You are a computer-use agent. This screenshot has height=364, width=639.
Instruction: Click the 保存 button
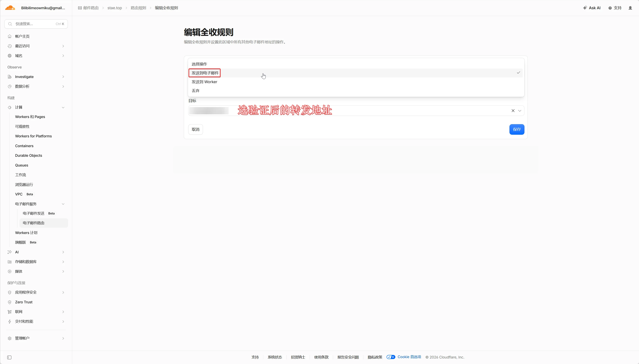(517, 129)
